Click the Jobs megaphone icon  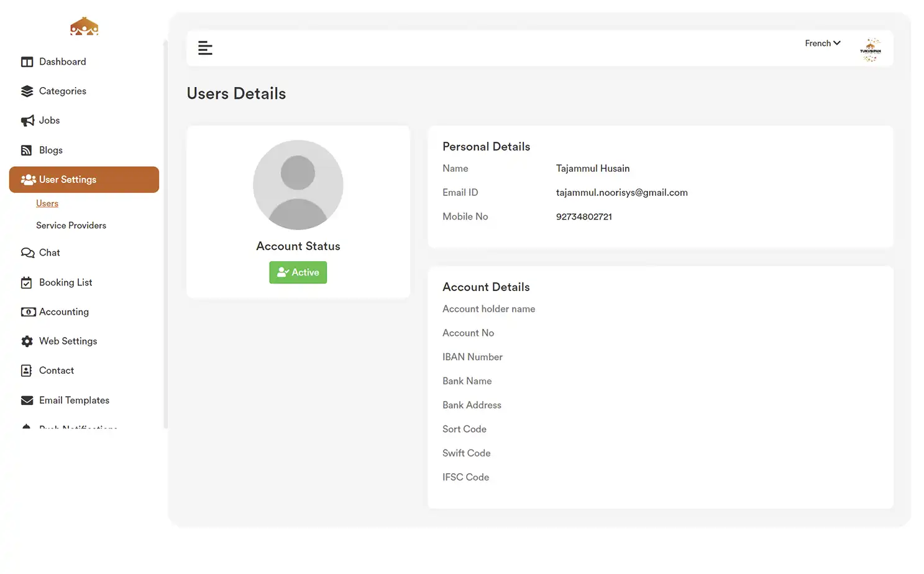[27, 120]
